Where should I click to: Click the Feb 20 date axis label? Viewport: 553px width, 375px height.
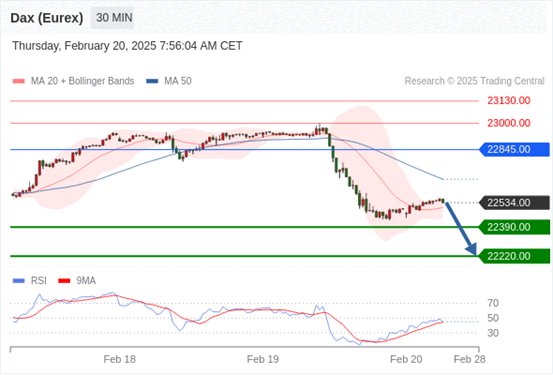(x=406, y=359)
